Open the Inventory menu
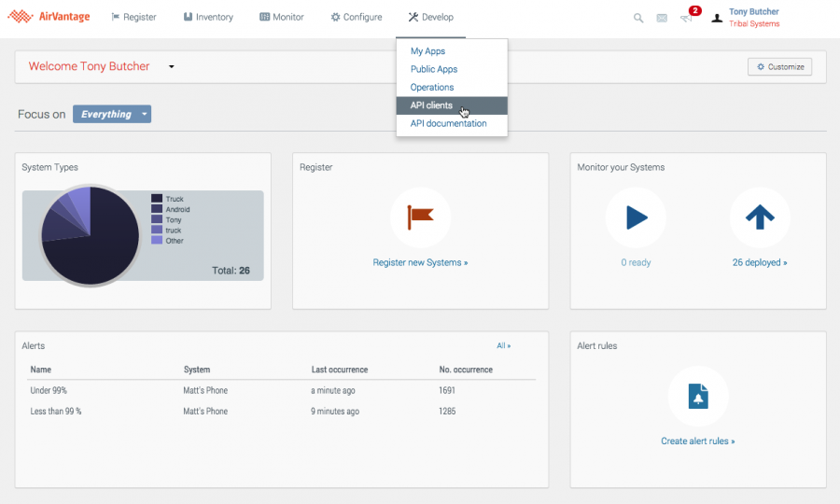840x504 pixels. click(x=208, y=17)
